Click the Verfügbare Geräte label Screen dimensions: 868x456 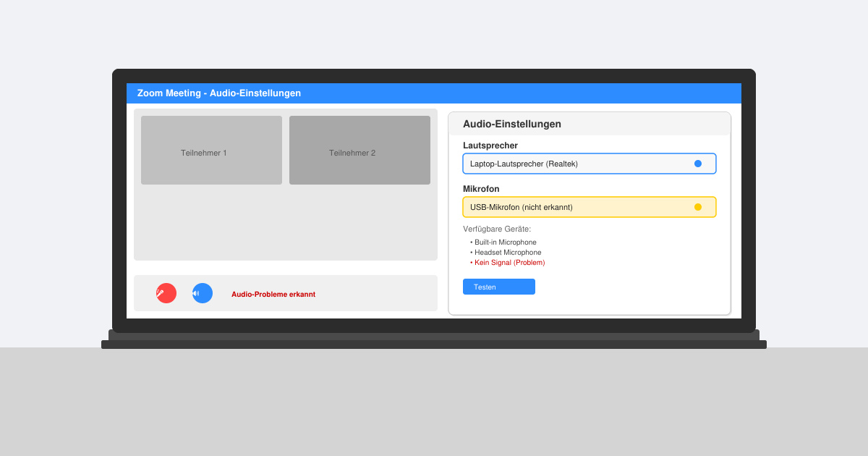pos(497,229)
